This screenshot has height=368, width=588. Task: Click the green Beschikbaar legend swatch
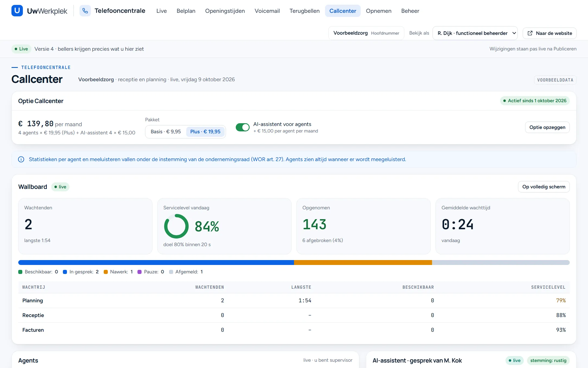[x=20, y=272]
